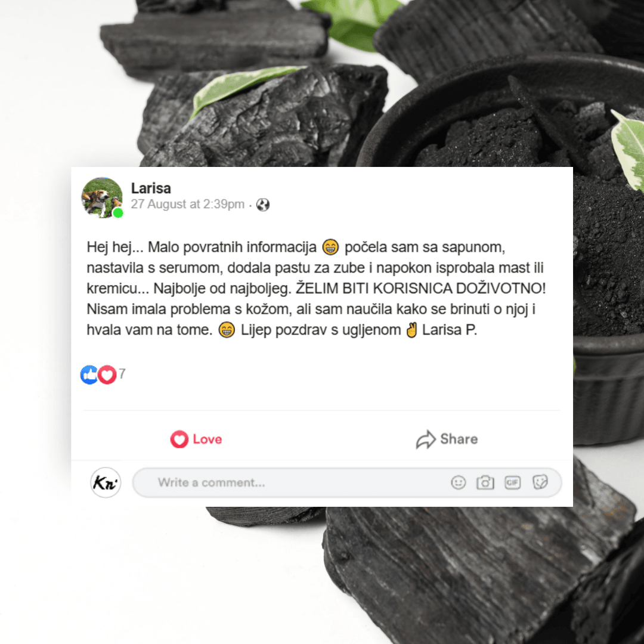
Task: Click the green online status dot
Action: pos(118,213)
